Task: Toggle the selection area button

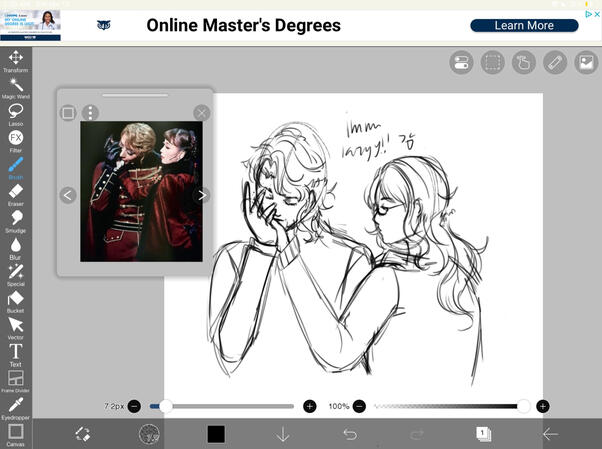Action: point(492,63)
